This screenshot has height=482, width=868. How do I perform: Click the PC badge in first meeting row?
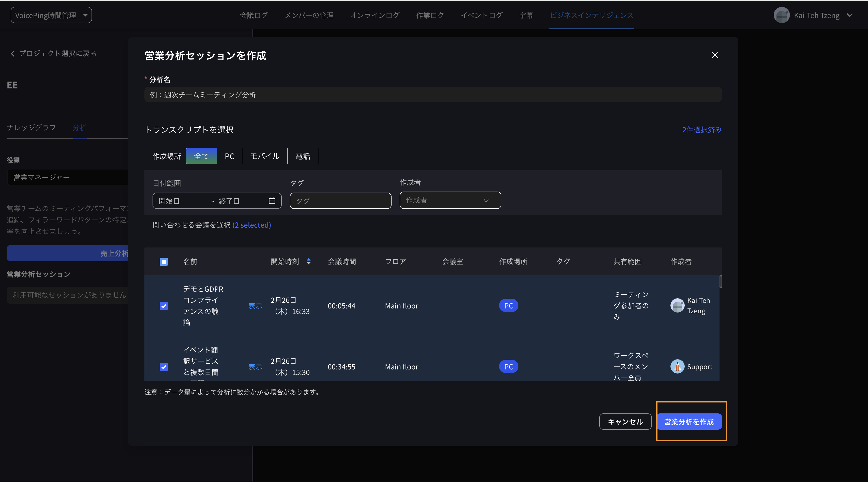(508, 305)
